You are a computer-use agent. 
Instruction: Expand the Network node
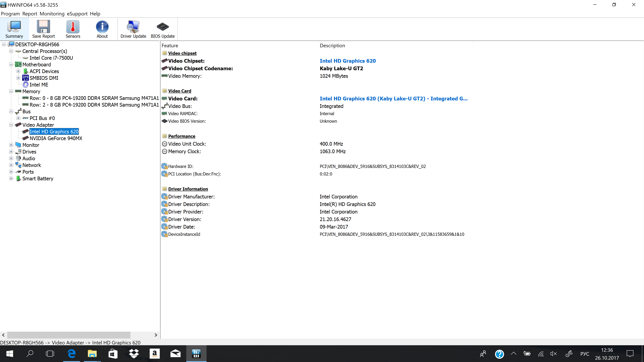click(11, 165)
